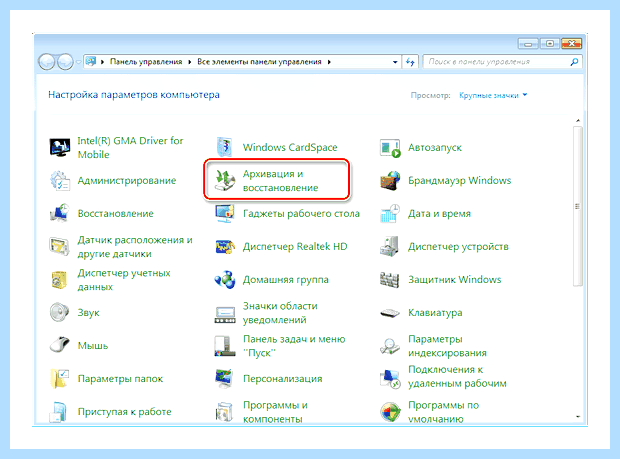Click the Control Panel icon in address bar
Image resolution: width=620 pixels, height=459 pixels.
click(x=91, y=61)
